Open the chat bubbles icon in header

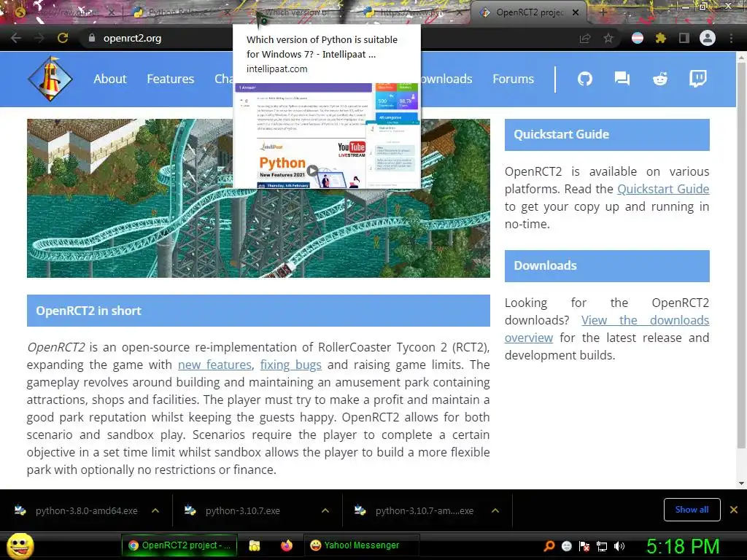(x=622, y=79)
